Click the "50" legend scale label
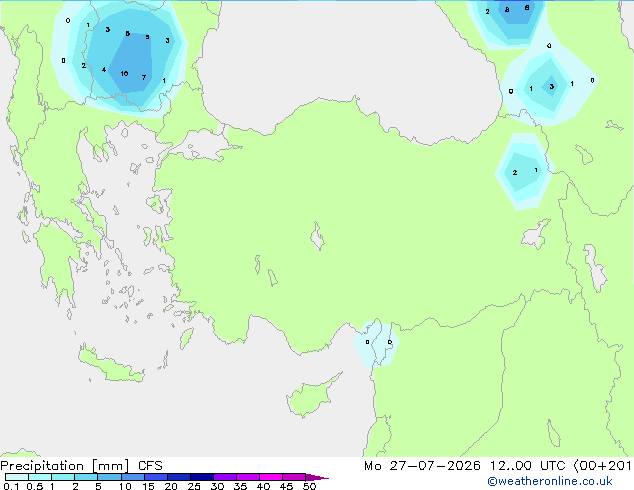634x490 pixels. (309, 486)
